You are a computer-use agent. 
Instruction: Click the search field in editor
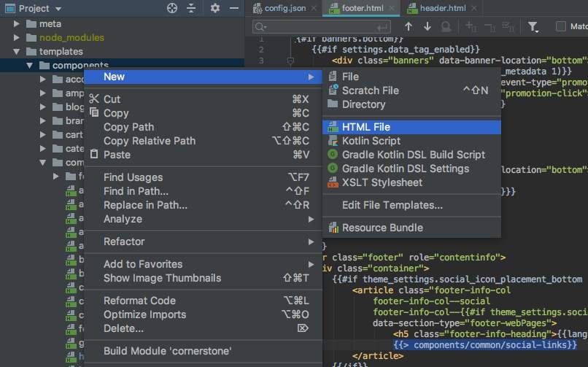coord(322,27)
